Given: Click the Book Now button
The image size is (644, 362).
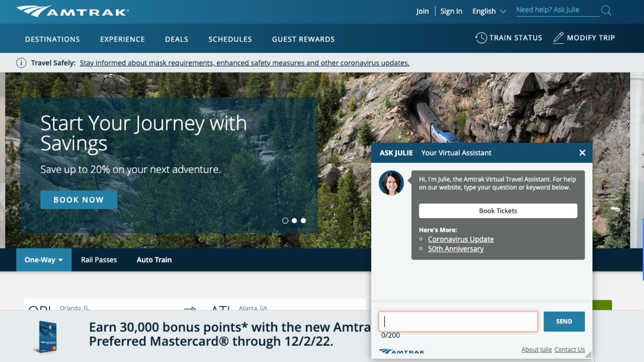Looking at the screenshot, I should click(79, 200).
